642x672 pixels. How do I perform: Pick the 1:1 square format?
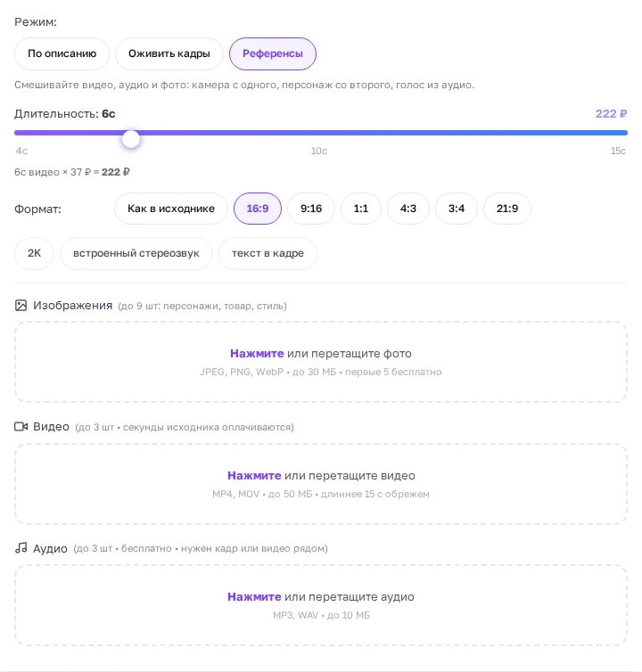coord(360,209)
